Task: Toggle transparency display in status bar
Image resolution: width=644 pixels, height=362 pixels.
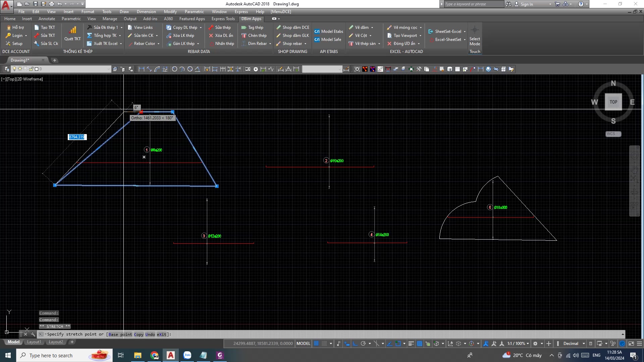Action: point(419,344)
